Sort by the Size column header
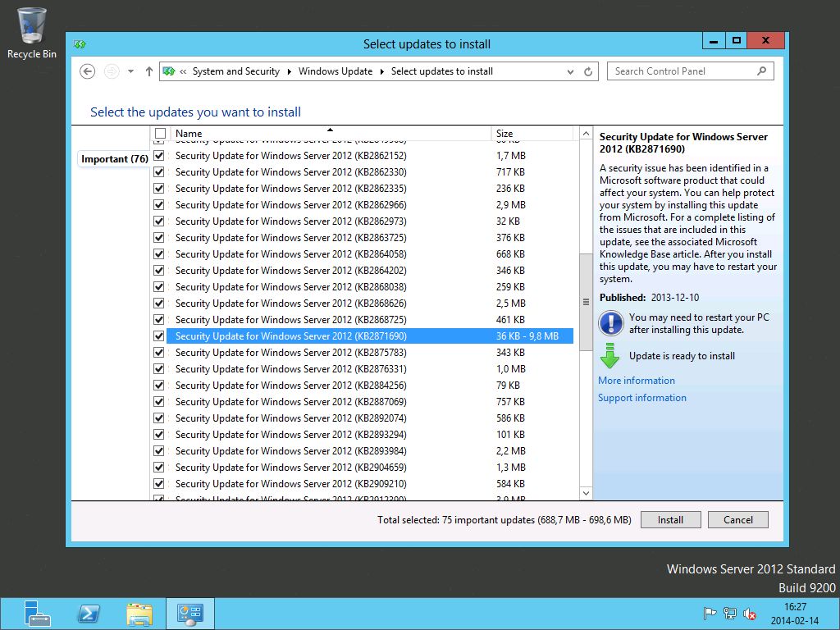This screenshot has width=840, height=630. click(532, 134)
